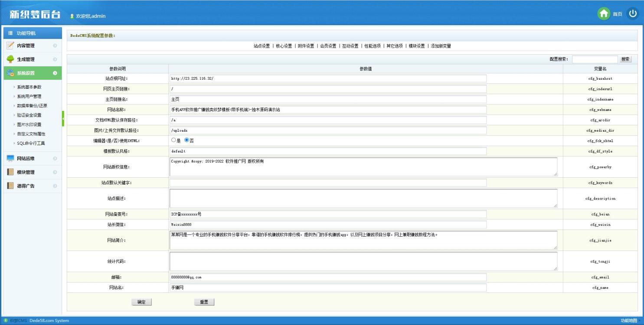Expand the 内容管理 section arrow
This screenshot has width=644, height=325.
[x=55, y=45]
